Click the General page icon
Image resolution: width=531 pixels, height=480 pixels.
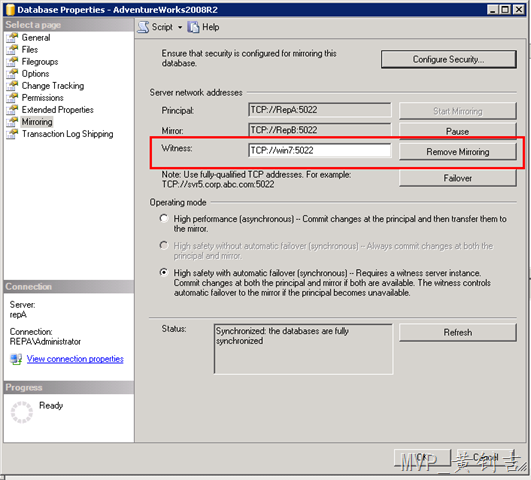coord(12,37)
